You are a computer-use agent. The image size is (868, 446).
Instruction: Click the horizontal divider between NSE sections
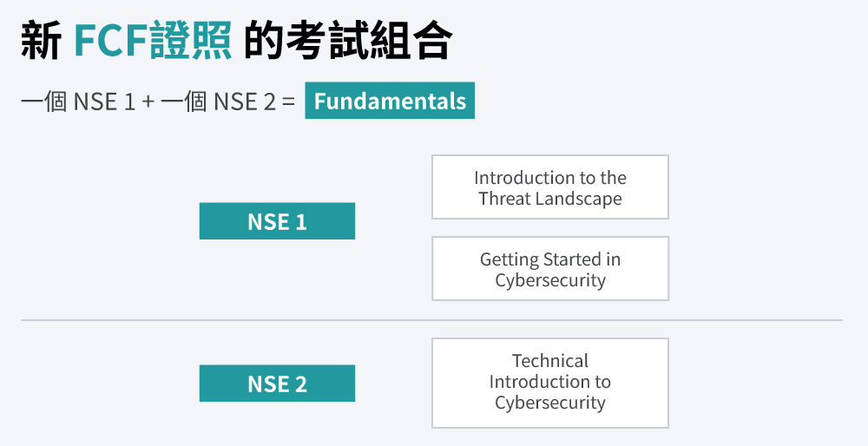(431, 320)
